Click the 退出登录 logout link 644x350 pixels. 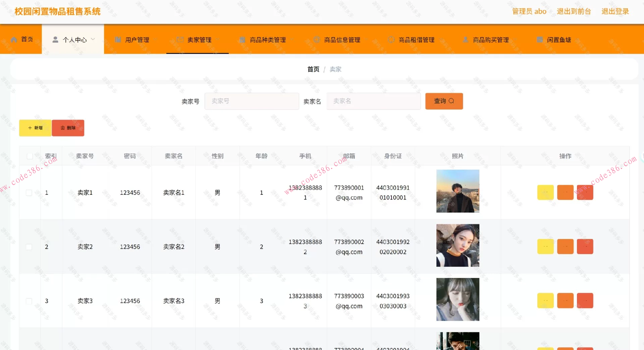[615, 11]
